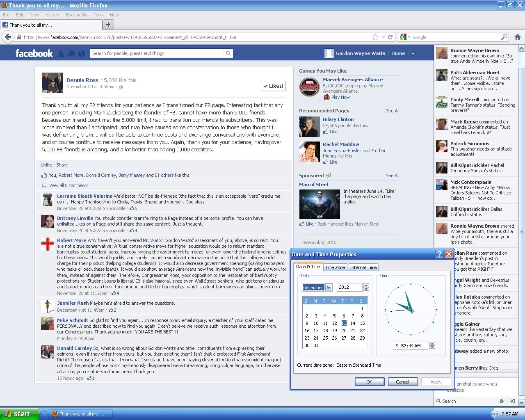Screen dimensions: 525x420
Task: Click the facebook logo
Action: (34, 53)
